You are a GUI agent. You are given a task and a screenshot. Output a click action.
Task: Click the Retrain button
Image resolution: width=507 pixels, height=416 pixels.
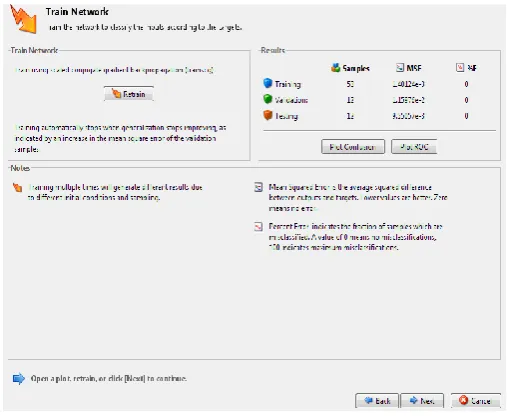click(129, 94)
